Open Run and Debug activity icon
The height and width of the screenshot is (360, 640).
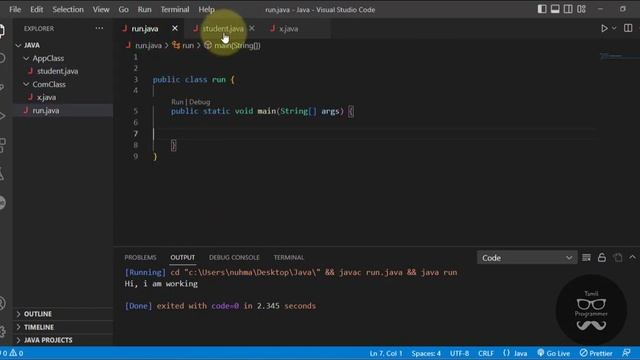pos(2,116)
